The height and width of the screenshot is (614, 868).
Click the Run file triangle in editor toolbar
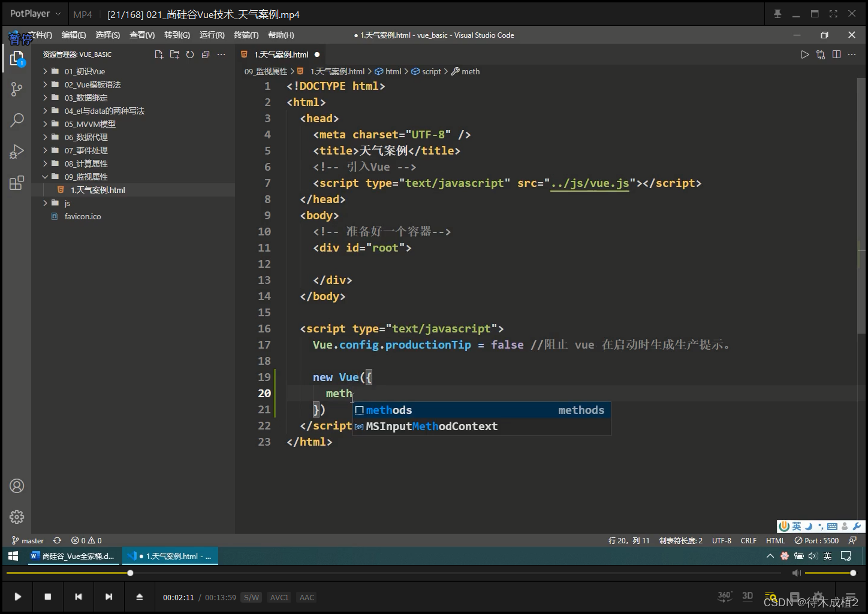tap(804, 55)
